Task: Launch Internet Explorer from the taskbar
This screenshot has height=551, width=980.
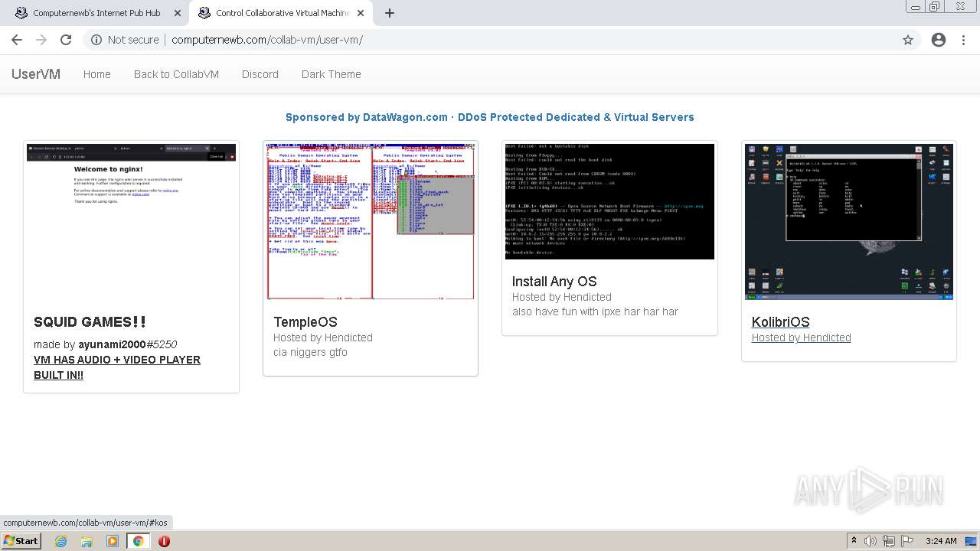Action: tap(61, 541)
